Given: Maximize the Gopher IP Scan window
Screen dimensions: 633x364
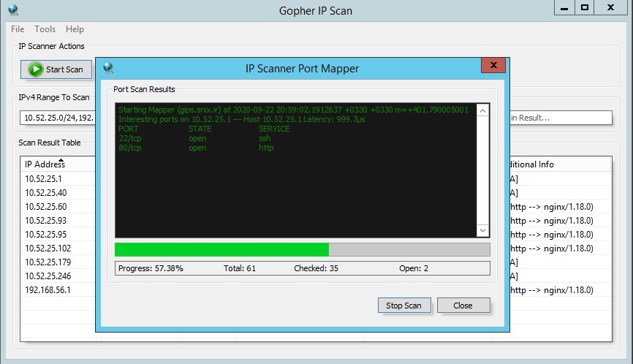Looking at the screenshot, I should pyautogui.click(x=585, y=7).
